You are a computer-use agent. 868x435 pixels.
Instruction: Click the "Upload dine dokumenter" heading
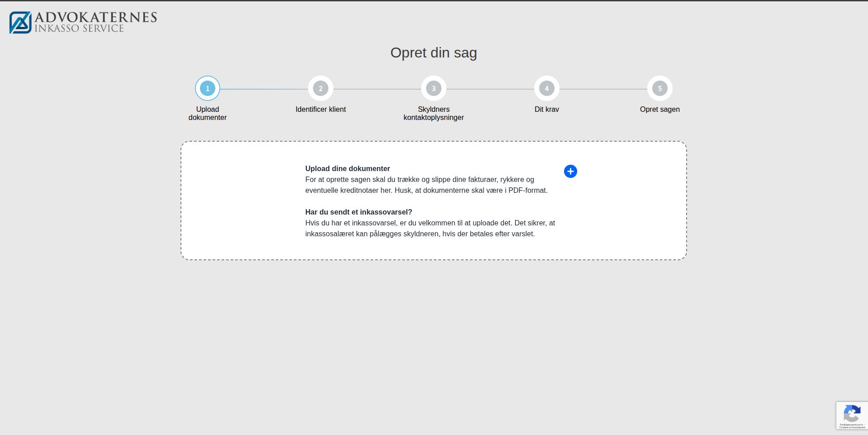[x=347, y=168]
